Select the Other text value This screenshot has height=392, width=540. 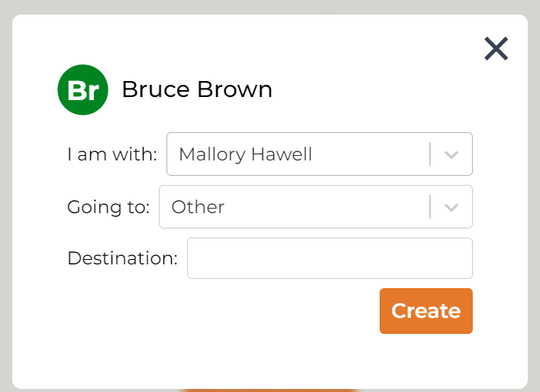coord(198,207)
